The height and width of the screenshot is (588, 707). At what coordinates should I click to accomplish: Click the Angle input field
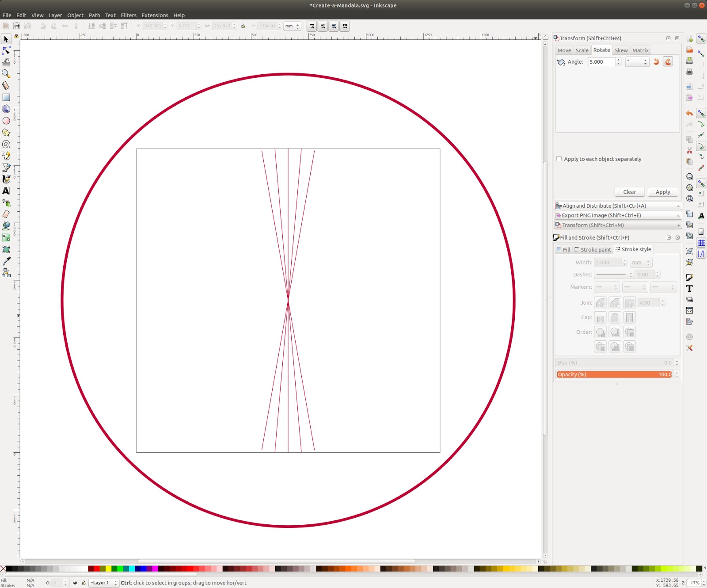[x=602, y=62]
